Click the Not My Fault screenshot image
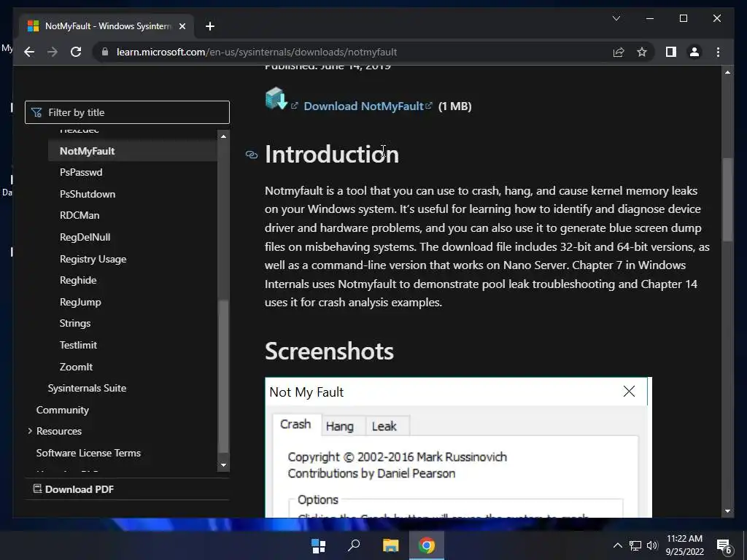The height and width of the screenshot is (560, 747). tap(458, 448)
